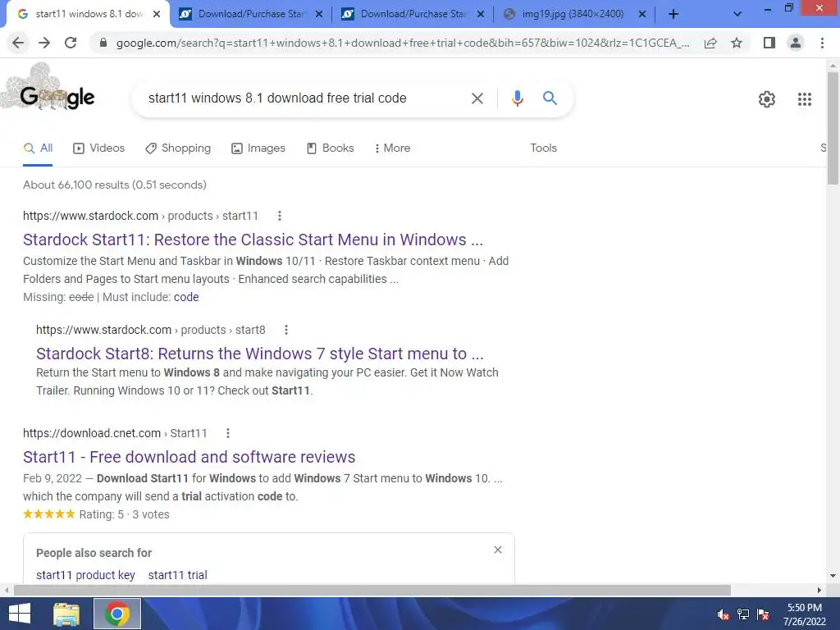
Task: Click the vertical scrollbar thumb
Action: [833, 129]
